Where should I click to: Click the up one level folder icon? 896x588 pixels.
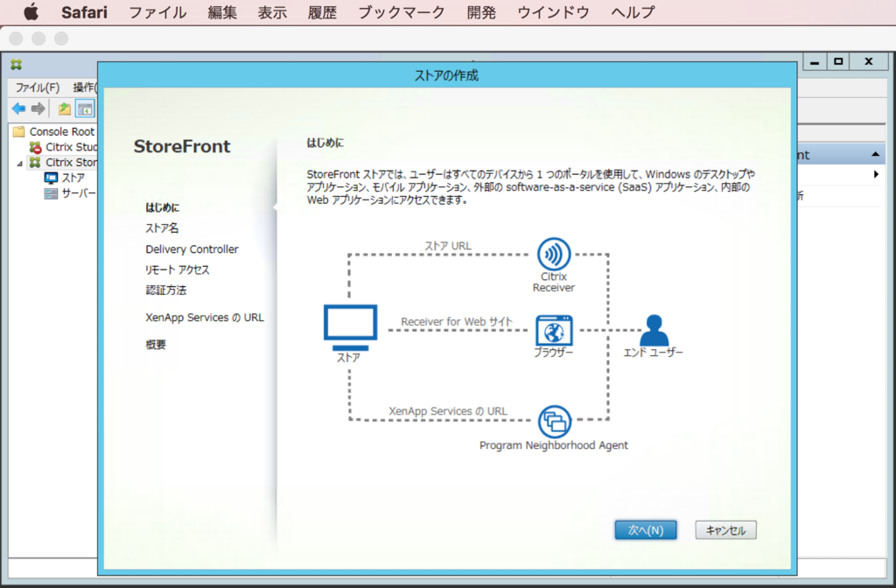[65, 108]
